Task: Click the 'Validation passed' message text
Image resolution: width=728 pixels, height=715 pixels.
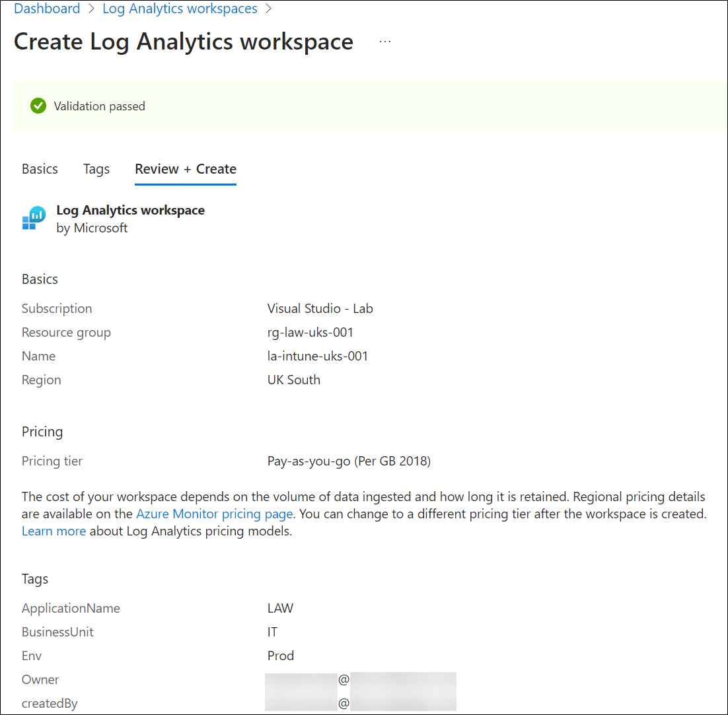Action: (99, 106)
